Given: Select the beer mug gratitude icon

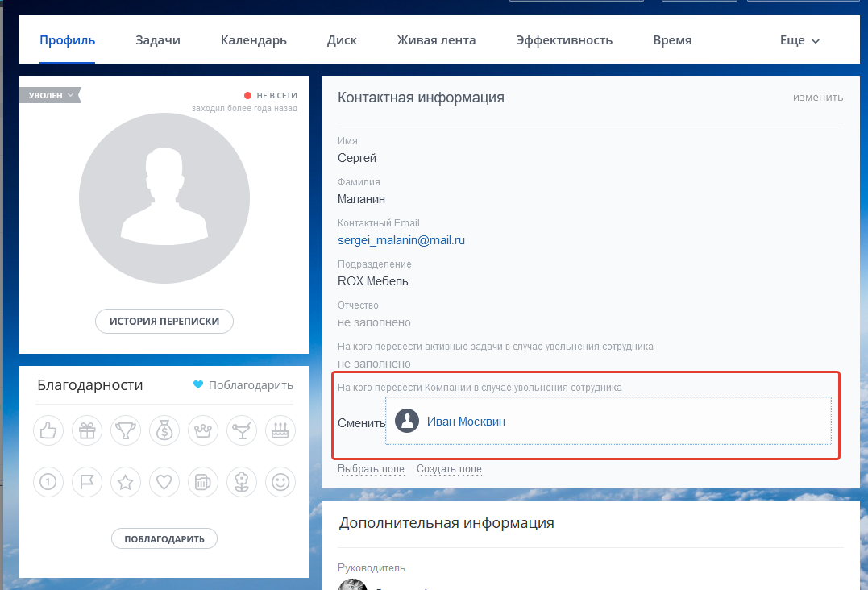Looking at the screenshot, I should click(203, 482).
